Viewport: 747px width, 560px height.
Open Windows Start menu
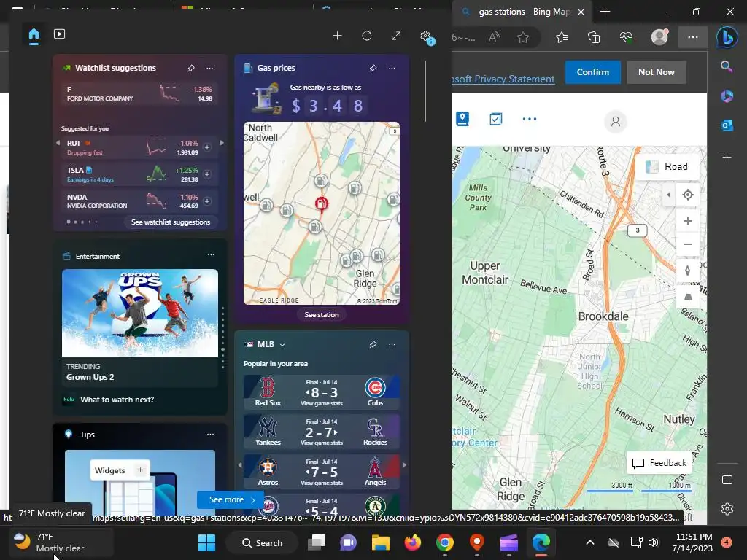click(x=206, y=542)
